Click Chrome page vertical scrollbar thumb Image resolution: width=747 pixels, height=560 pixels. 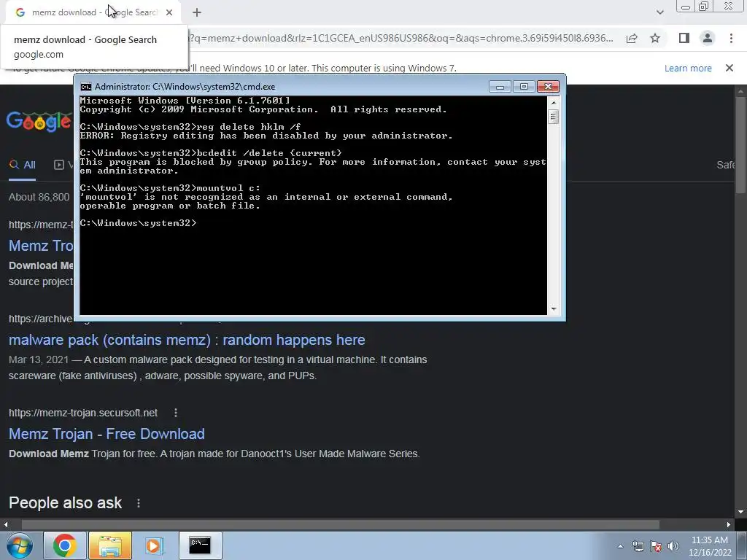[x=740, y=145]
